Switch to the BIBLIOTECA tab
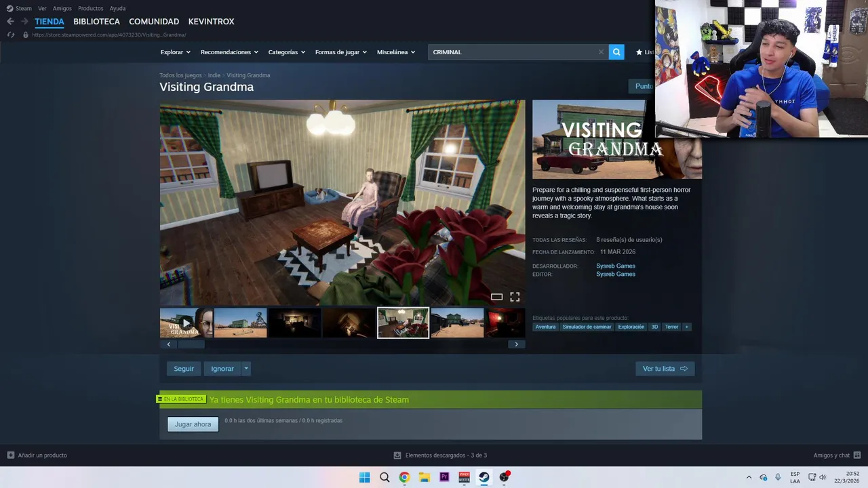This screenshot has height=488, width=868. 96,22
